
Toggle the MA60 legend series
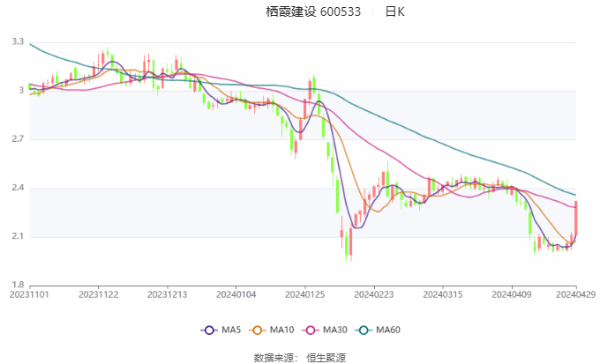[x=378, y=330]
